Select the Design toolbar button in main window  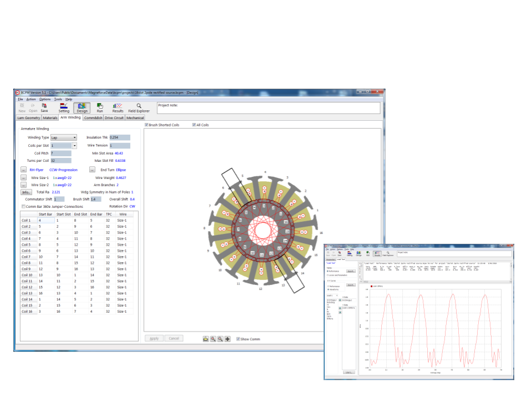point(82,108)
